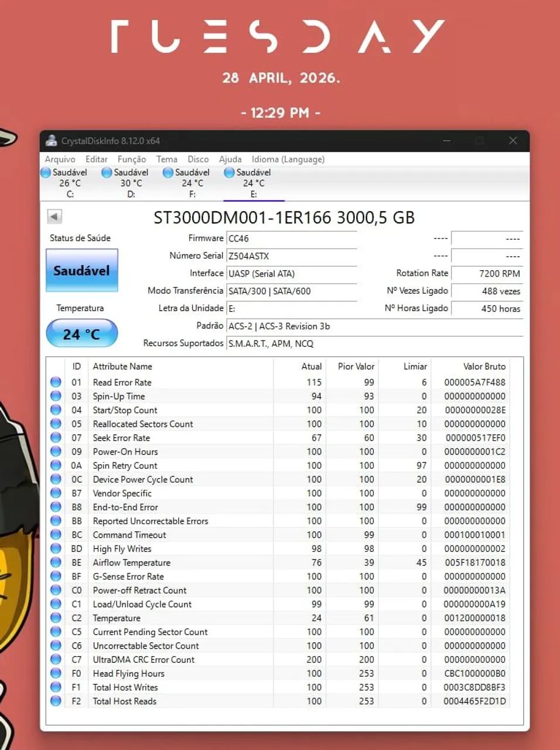Viewport: 560px width, 750px height.
Task: Open the Função menu
Action: (x=132, y=159)
